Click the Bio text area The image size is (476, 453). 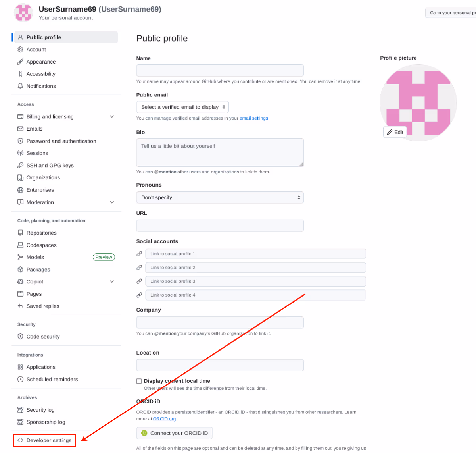coord(220,152)
